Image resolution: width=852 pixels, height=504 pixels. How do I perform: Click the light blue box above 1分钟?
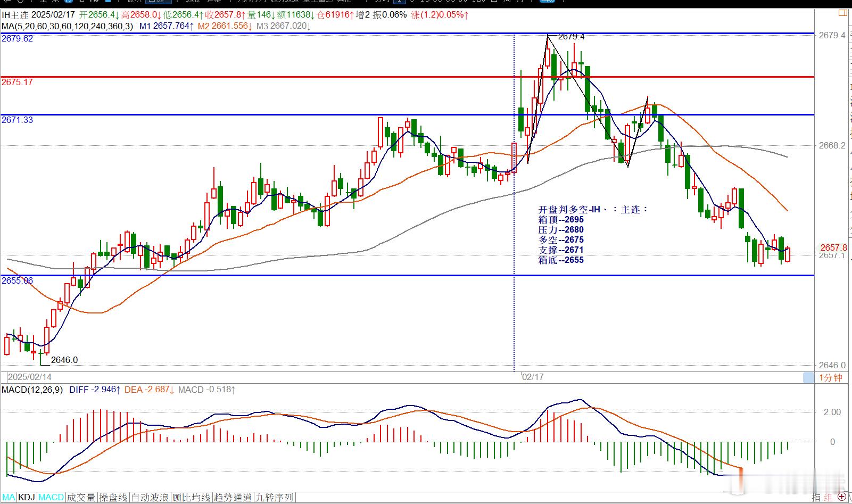click(808, 377)
